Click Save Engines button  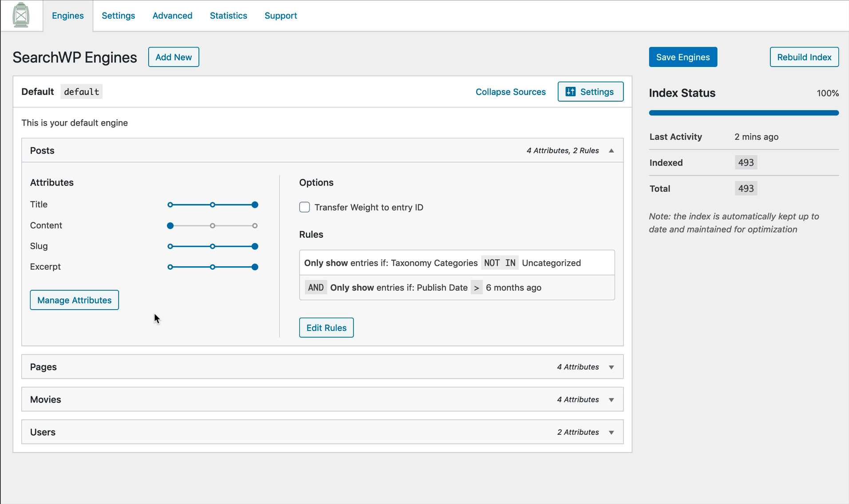tap(683, 57)
